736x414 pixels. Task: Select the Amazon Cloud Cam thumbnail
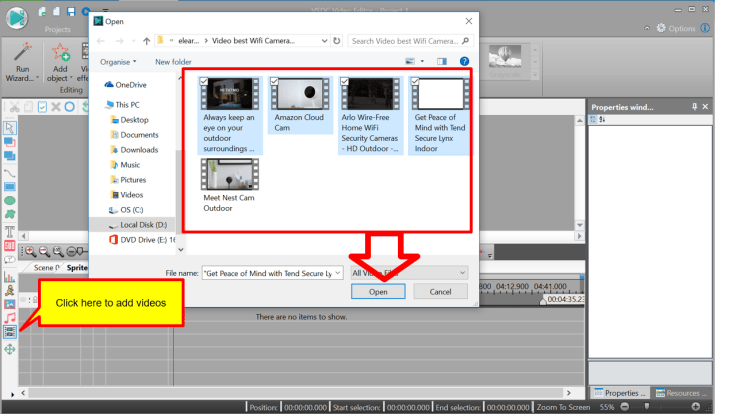(300, 94)
